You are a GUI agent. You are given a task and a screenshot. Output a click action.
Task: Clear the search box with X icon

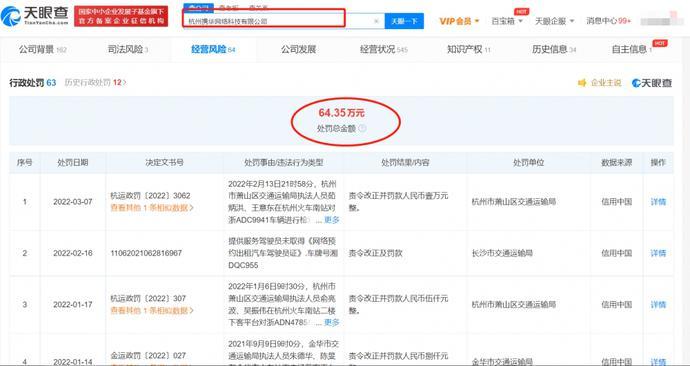[376, 21]
